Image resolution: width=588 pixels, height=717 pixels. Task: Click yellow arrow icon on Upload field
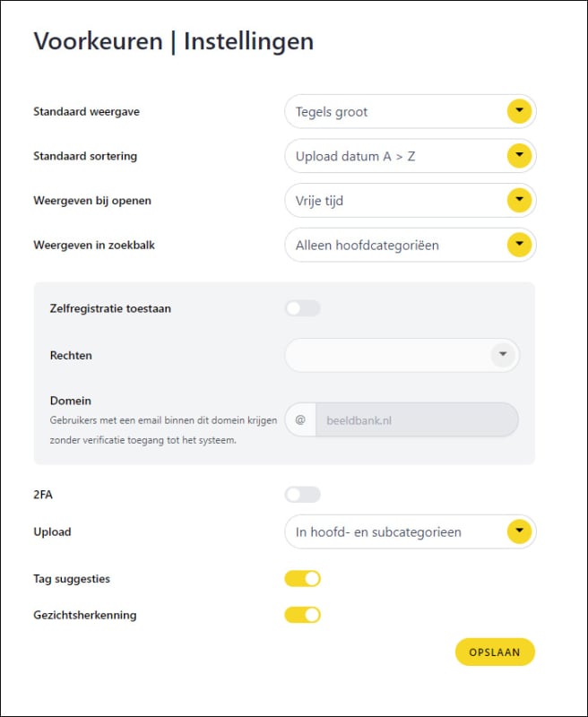tap(519, 531)
